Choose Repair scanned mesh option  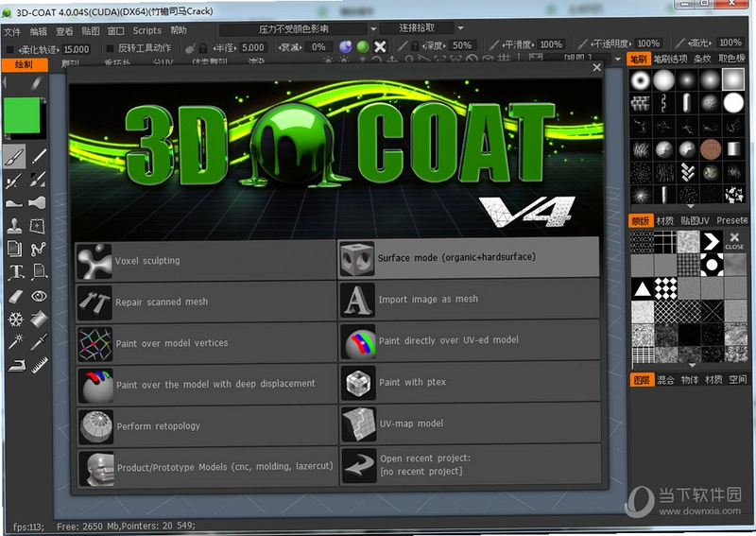206,303
